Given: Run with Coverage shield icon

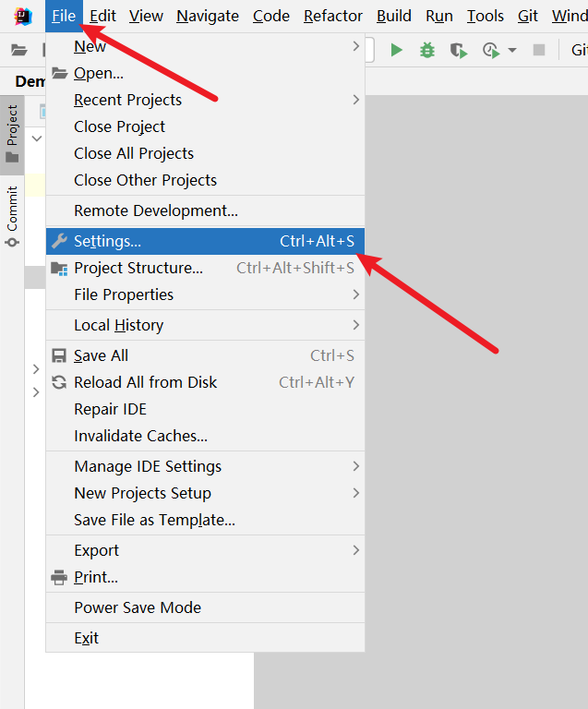Looking at the screenshot, I should coord(458,50).
